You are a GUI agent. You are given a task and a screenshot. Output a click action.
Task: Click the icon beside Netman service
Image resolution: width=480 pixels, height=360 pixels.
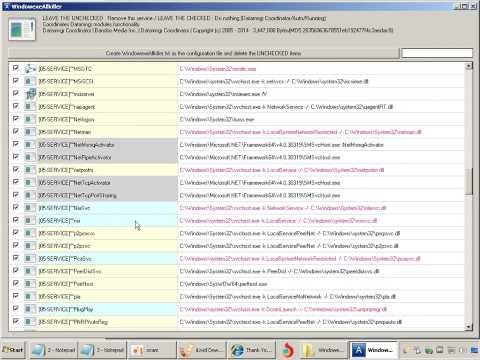point(29,132)
